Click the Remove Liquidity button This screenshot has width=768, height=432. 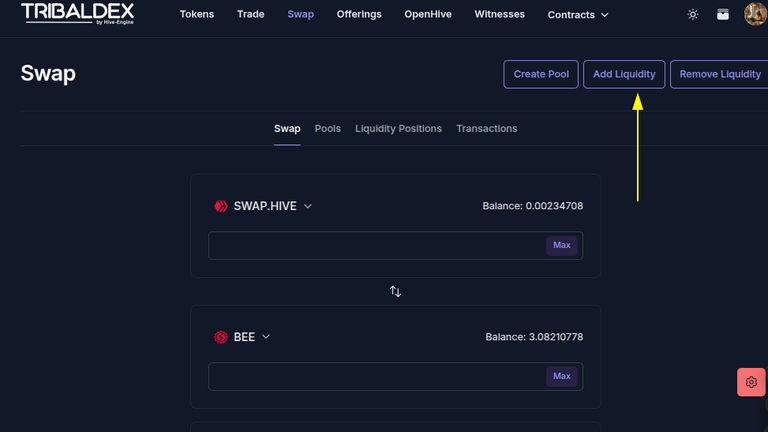pos(719,74)
